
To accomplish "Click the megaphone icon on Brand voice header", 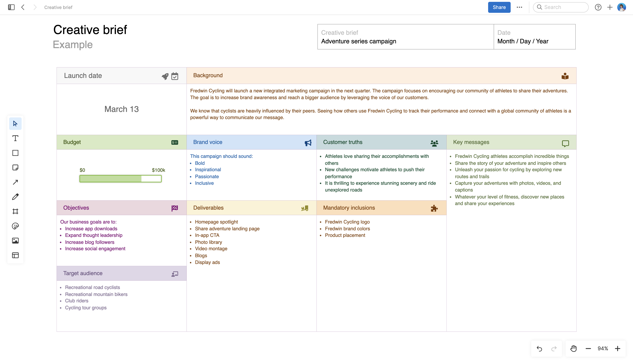I will click(x=308, y=143).
